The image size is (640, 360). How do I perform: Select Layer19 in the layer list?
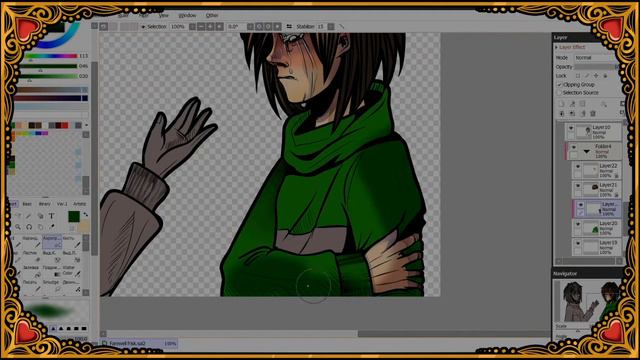coord(597,248)
